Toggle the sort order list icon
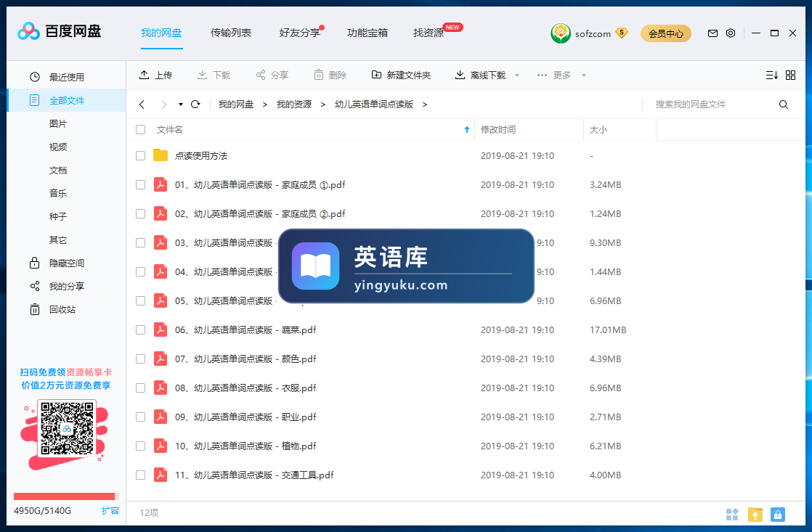 pyautogui.click(x=771, y=75)
